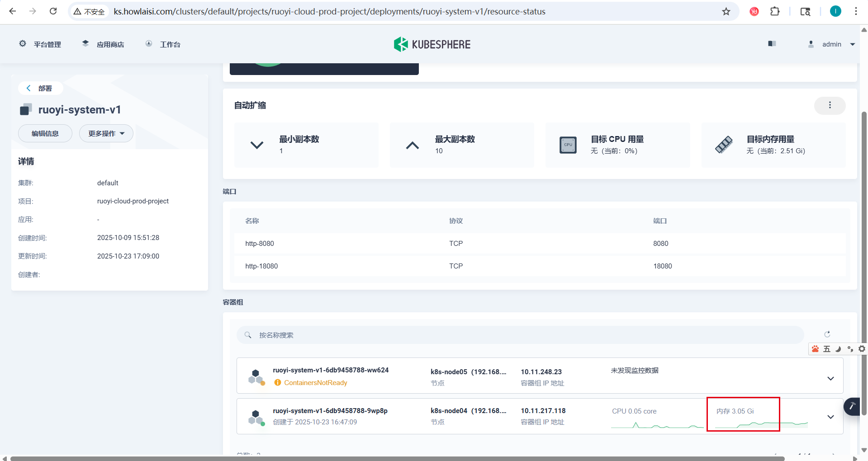Open the browser extensions puzzle icon

775,11
